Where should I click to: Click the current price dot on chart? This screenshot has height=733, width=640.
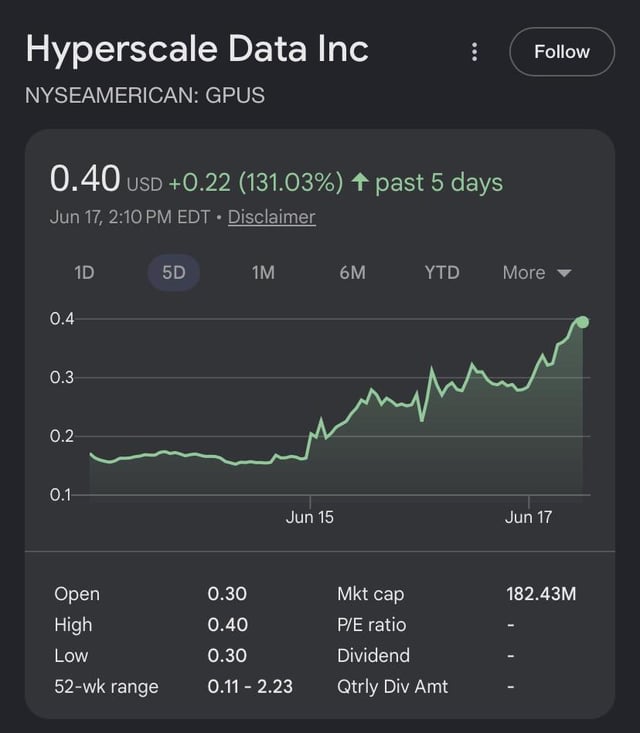(582, 322)
